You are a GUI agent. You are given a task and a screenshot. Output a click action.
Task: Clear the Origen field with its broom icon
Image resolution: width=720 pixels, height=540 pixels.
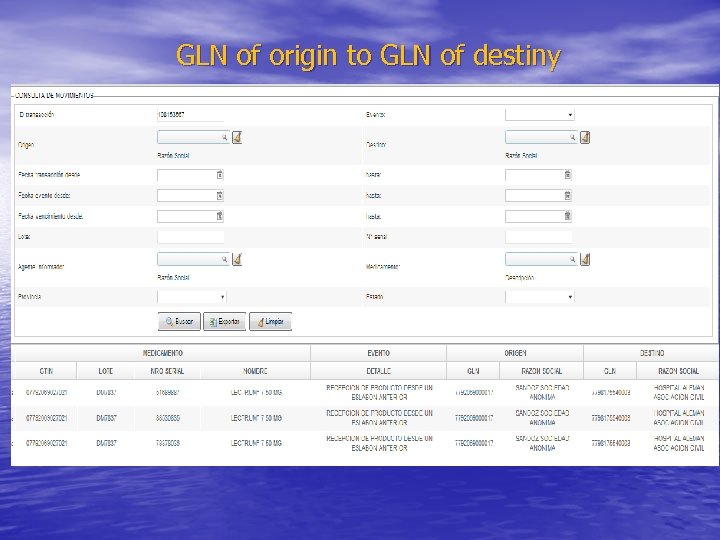point(237,137)
